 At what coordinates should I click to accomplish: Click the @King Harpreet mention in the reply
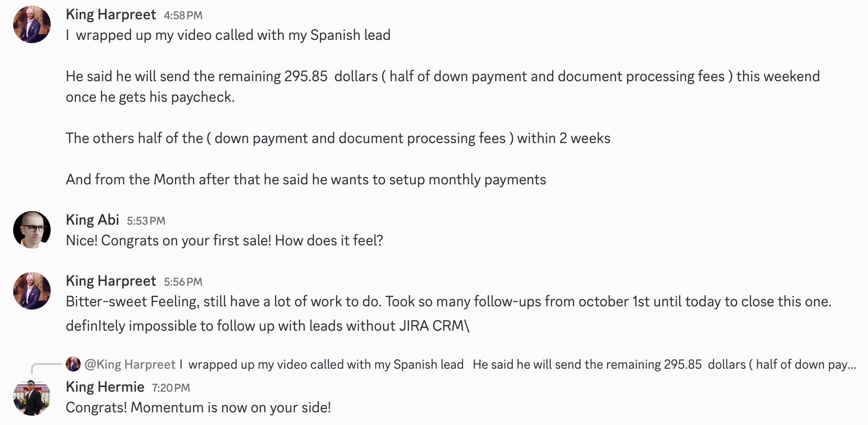pos(130,364)
